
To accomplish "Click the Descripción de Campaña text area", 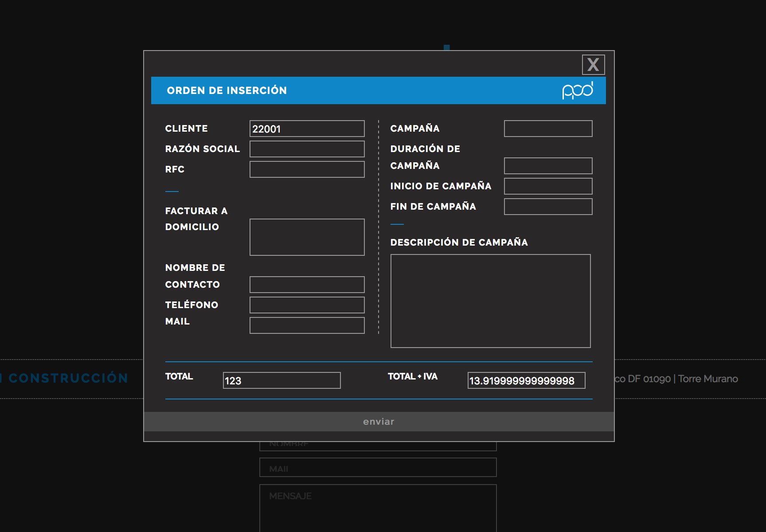I will coord(490,301).
